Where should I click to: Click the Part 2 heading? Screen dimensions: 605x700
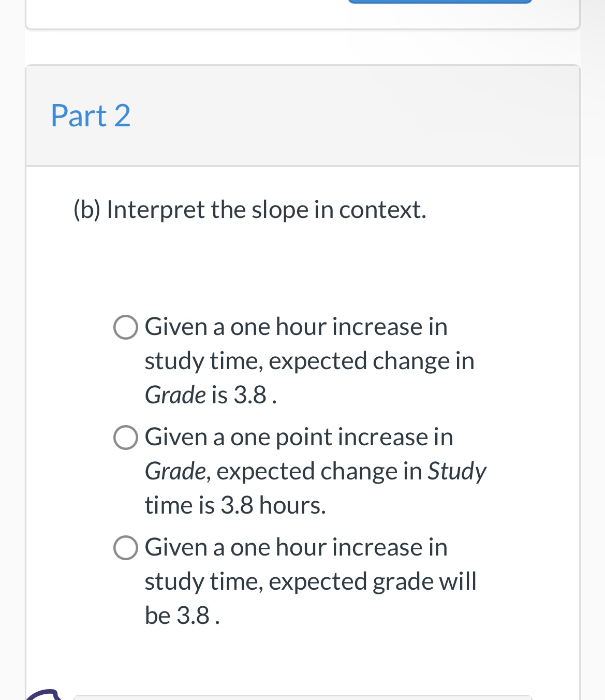91,115
